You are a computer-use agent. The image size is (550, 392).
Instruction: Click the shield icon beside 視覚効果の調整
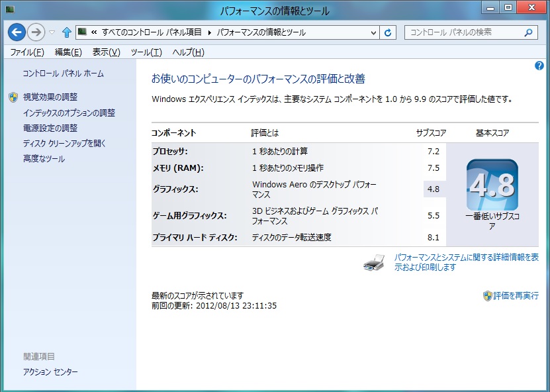(13, 97)
